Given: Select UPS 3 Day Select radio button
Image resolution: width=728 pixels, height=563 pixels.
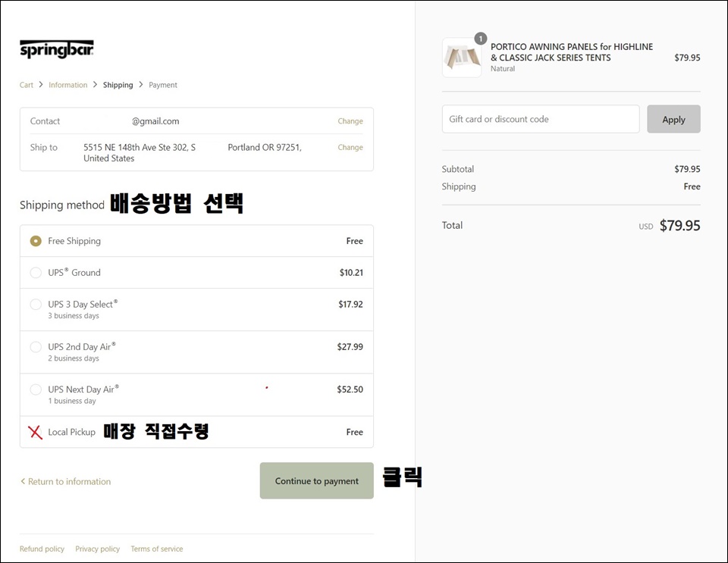Looking at the screenshot, I should tap(36, 304).
